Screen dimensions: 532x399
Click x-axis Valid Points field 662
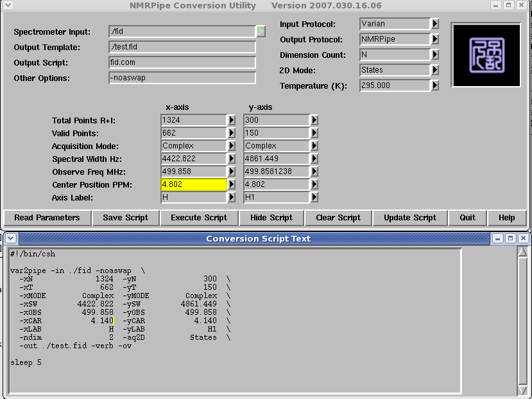point(194,133)
